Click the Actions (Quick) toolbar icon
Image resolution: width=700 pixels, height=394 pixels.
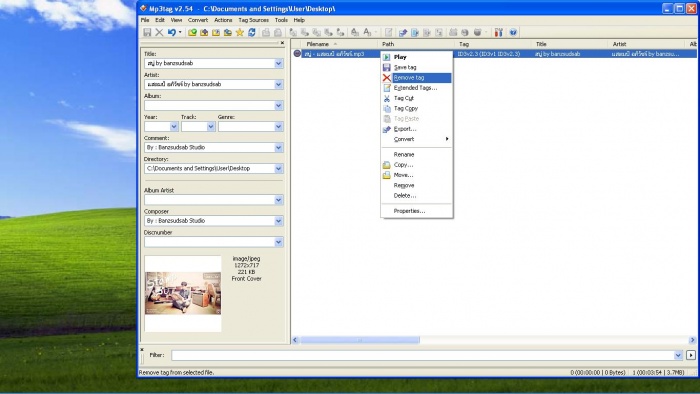coord(367,32)
